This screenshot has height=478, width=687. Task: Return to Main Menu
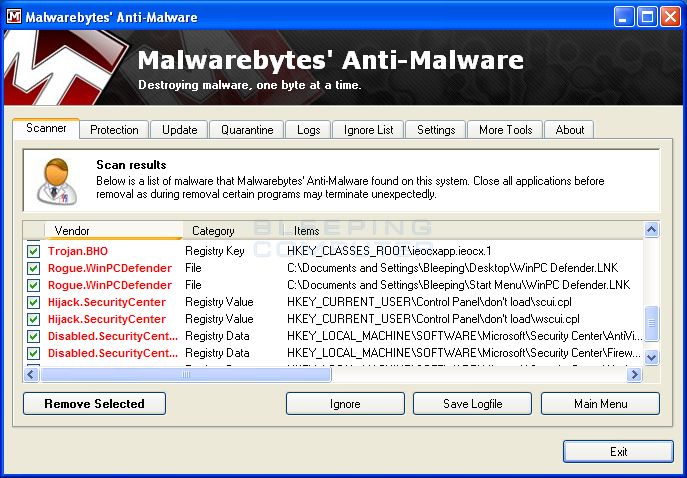(600, 404)
